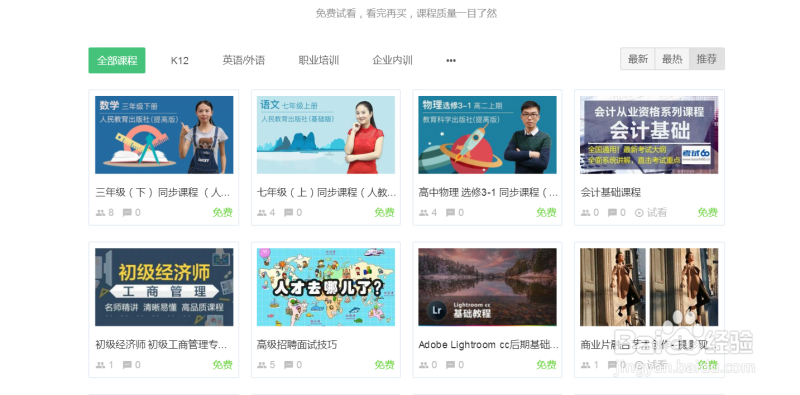Open the 会计基础课程 title link
Image resolution: width=800 pixels, height=395 pixels.
(611, 192)
